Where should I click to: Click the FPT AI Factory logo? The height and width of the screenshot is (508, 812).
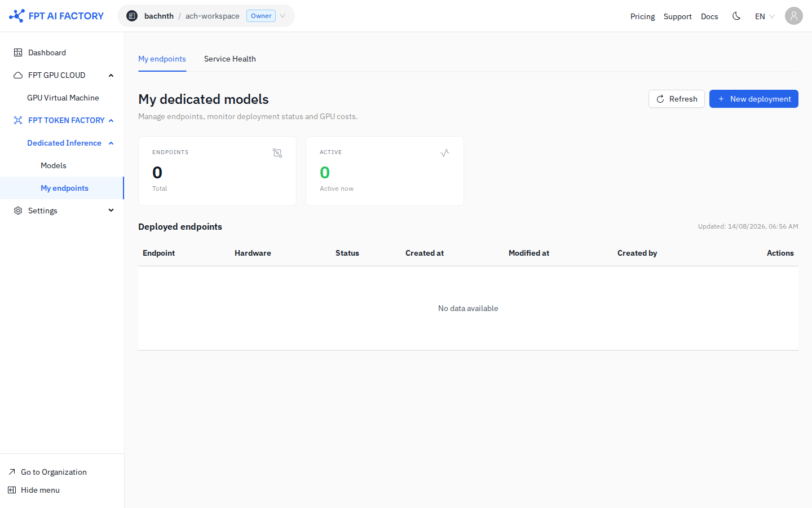(x=56, y=16)
